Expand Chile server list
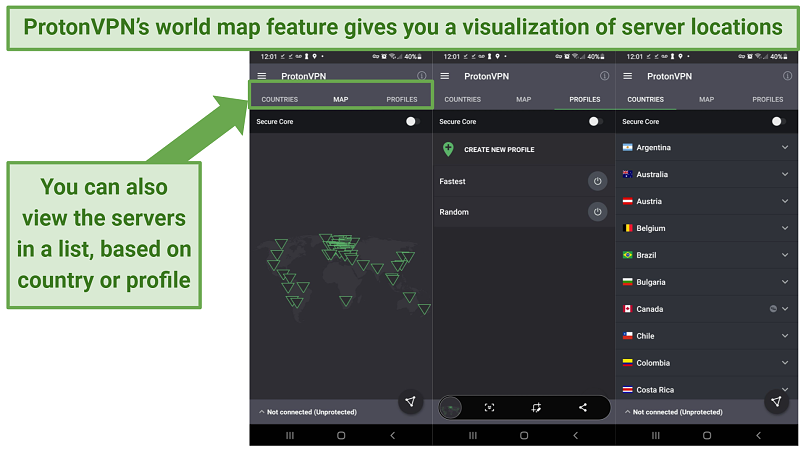This screenshot has height=453, width=806. tap(785, 336)
